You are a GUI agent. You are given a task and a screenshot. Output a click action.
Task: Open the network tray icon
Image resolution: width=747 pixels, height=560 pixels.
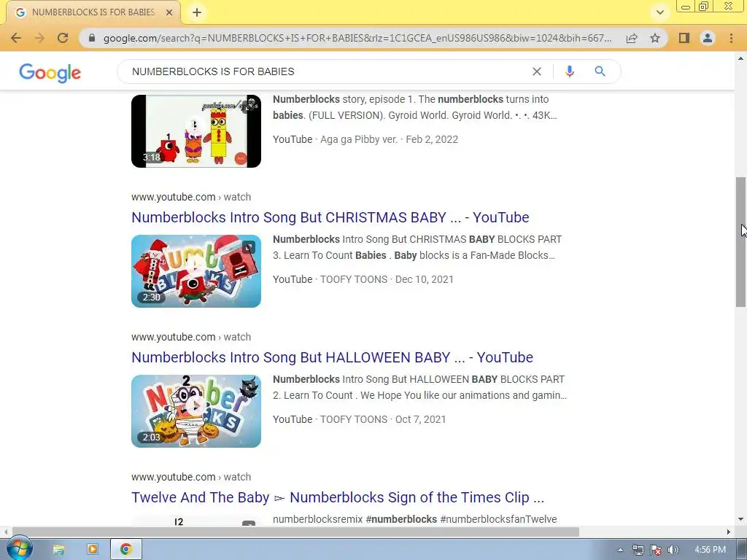point(638,550)
